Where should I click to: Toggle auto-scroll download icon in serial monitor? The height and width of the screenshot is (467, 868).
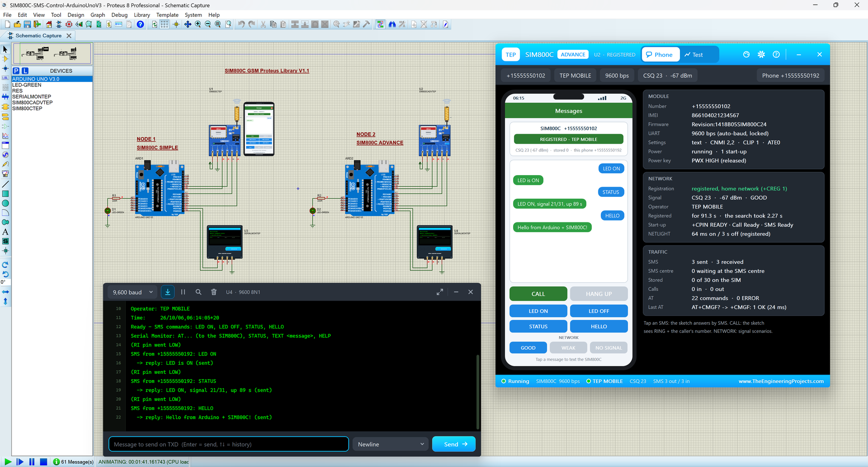167,292
